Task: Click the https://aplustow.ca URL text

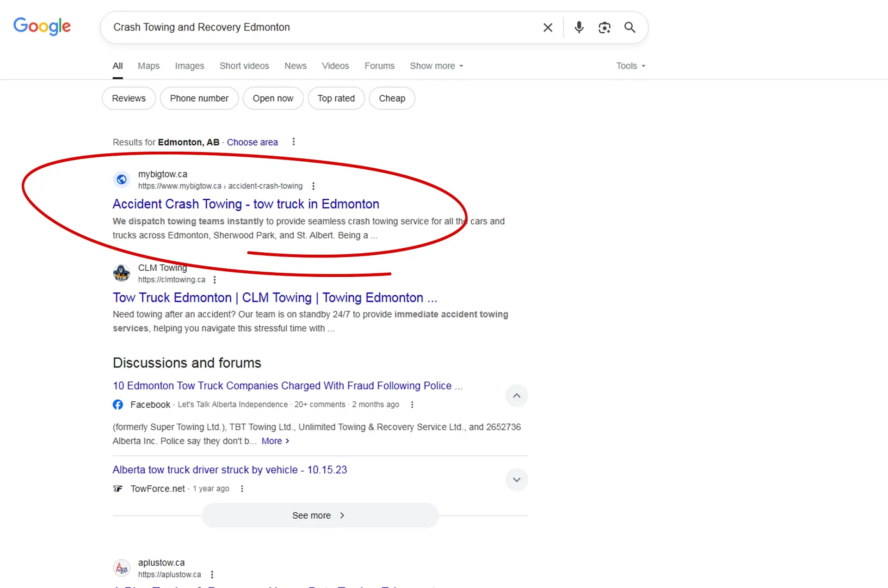Action: [169, 575]
